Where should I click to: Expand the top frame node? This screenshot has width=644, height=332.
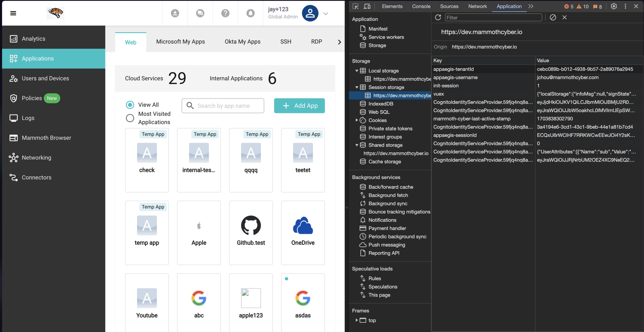coord(357,320)
